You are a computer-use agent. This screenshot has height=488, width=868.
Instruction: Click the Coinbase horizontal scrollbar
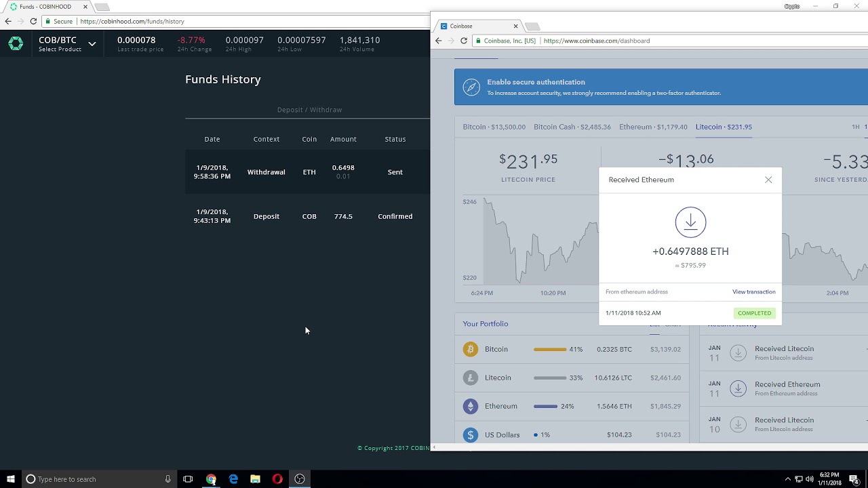(648, 447)
